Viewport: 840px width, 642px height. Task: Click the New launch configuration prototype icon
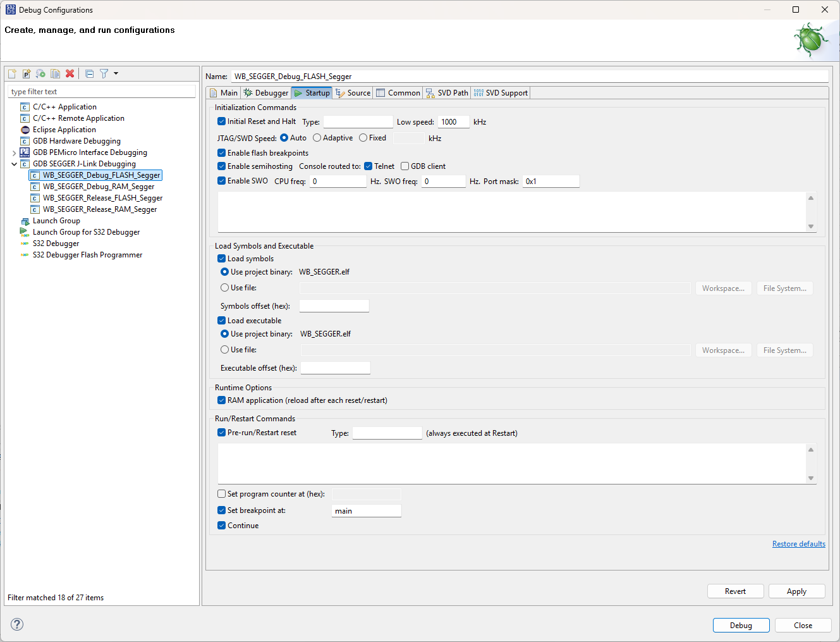(x=27, y=73)
